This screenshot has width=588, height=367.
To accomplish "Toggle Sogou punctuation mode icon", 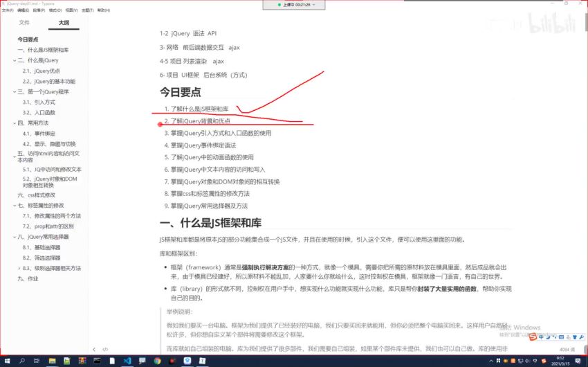I will coord(554,337).
